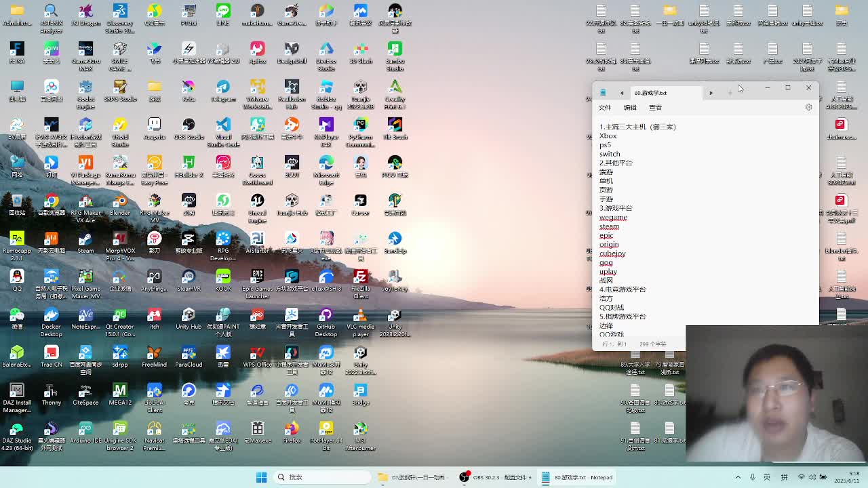Open Thonny desktop shortcut
The height and width of the screenshot is (488, 868).
click(51, 395)
